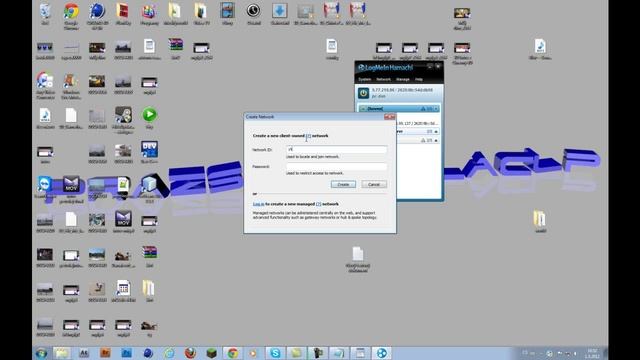Open Skype from the taskbar
The height and width of the screenshot is (360, 640).
tap(275, 353)
